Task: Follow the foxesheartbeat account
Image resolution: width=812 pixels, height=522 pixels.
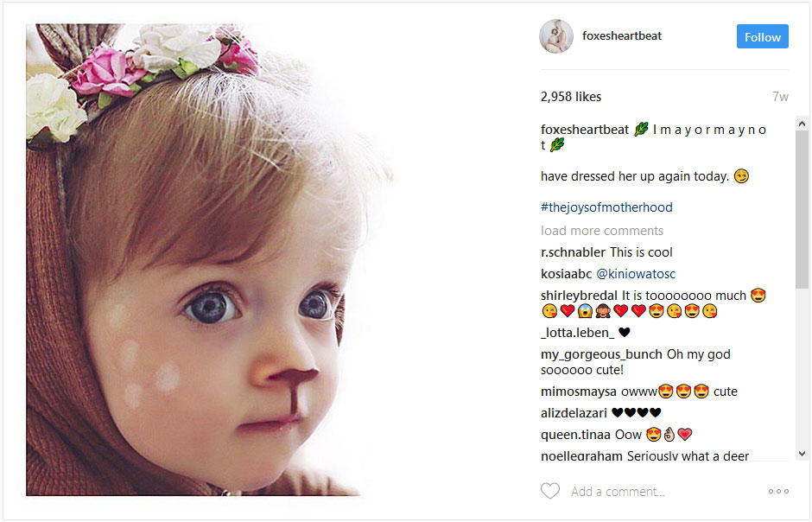Action: [x=762, y=37]
